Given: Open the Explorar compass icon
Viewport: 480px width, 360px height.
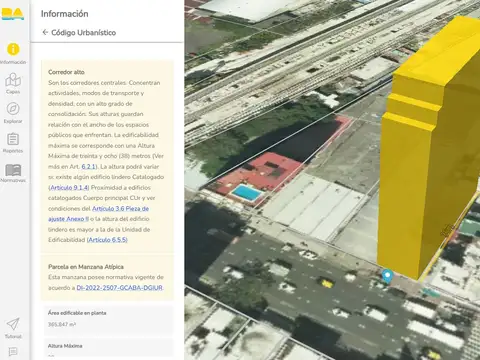Looking at the screenshot, I should 13,109.
